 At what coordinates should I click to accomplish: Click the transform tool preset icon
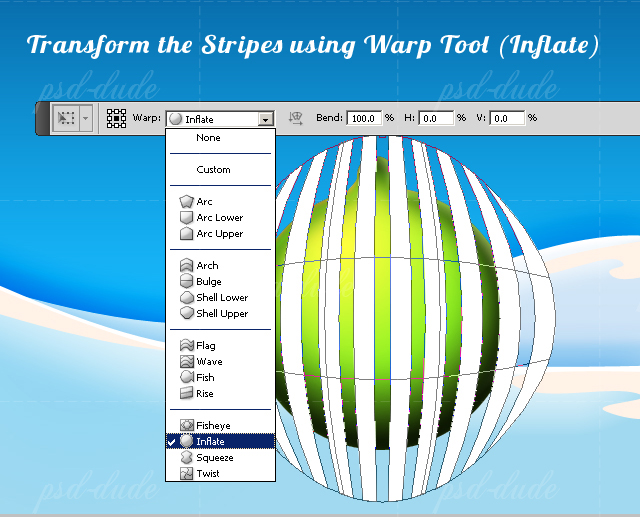coord(66,118)
